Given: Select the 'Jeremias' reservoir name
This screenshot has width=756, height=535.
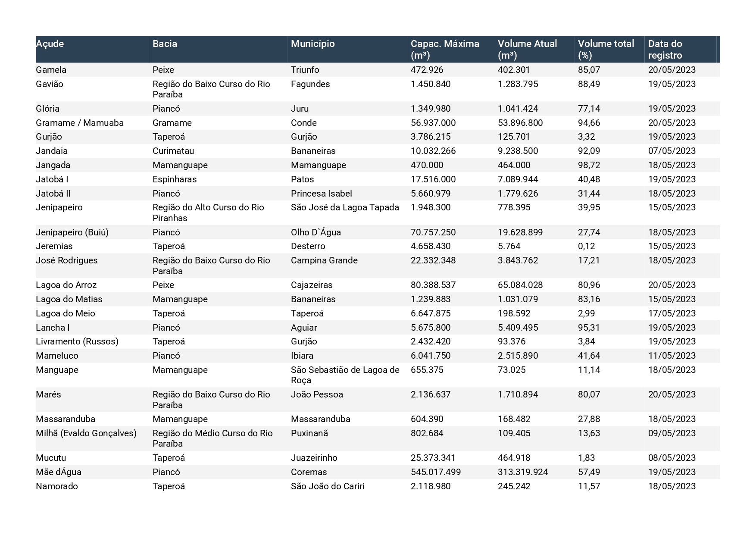Looking at the screenshot, I should click(54, 246).
